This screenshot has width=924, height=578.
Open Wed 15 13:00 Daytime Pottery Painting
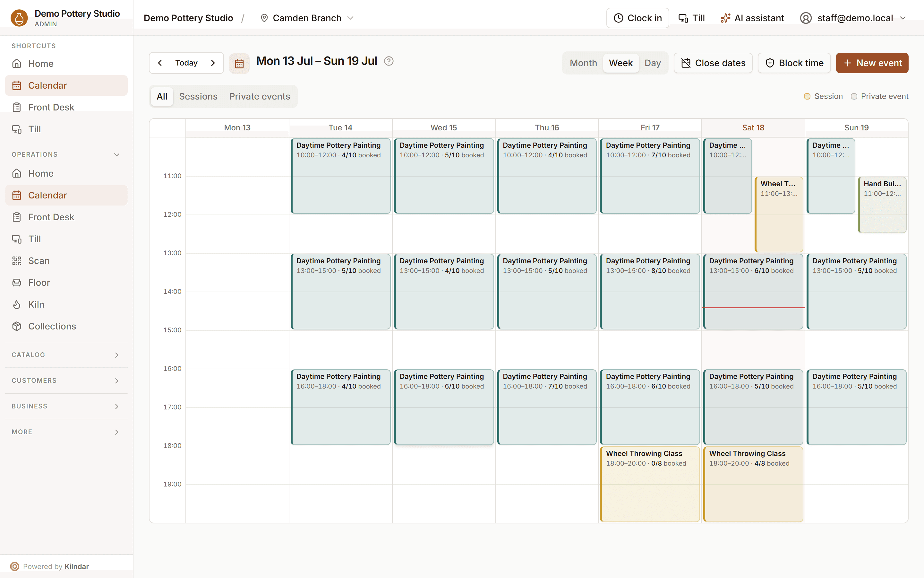[x=444, y=291]
